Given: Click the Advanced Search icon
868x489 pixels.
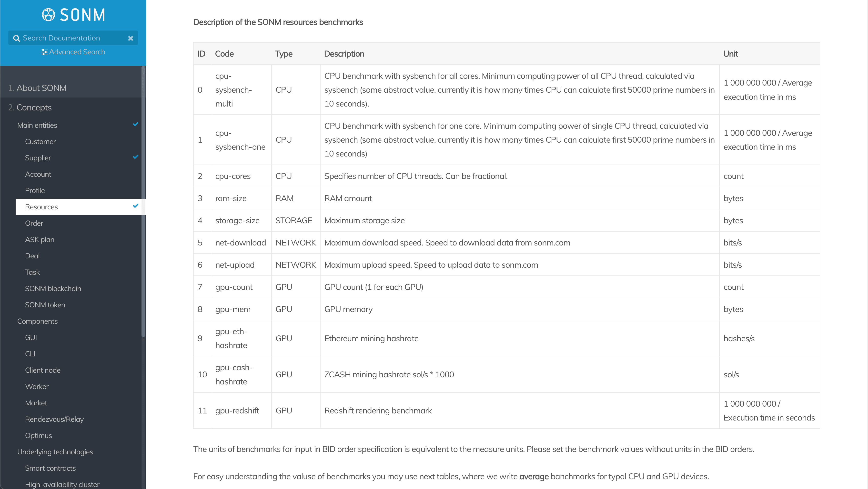Looking at the screenshot, I should click(x=44, y=52).
